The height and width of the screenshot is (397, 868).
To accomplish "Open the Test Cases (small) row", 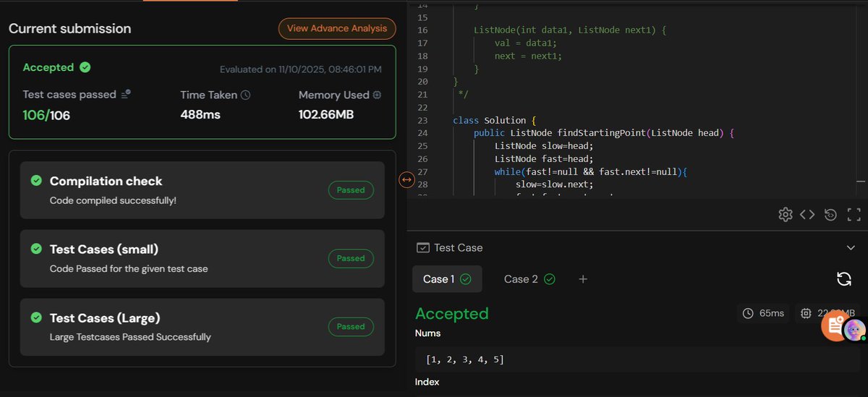I will (x=203, y=259).
